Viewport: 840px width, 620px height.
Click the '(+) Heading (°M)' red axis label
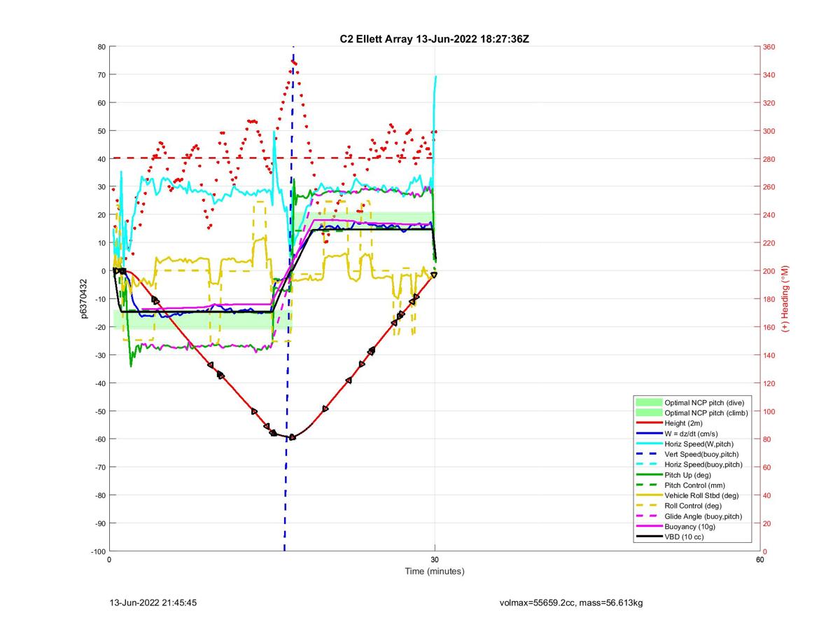[x=785, y=299]
